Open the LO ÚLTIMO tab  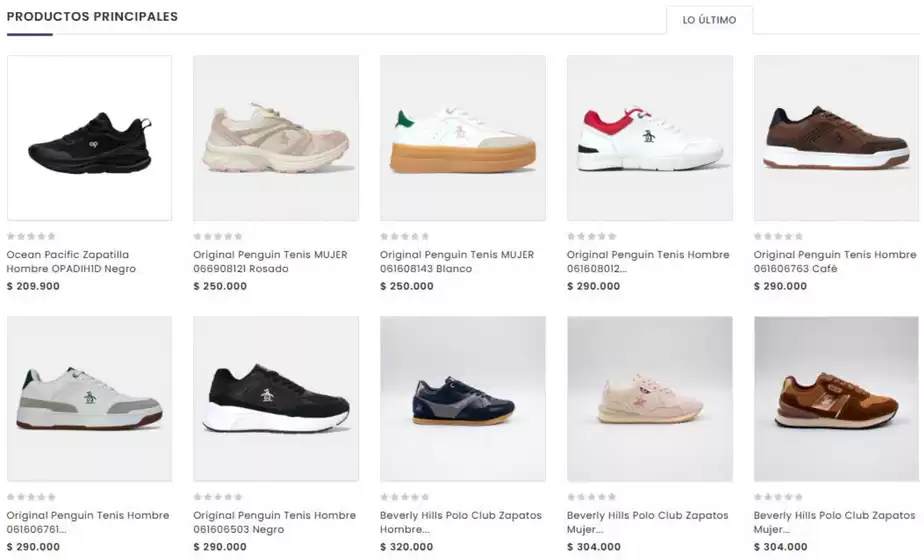coord(709,20)
